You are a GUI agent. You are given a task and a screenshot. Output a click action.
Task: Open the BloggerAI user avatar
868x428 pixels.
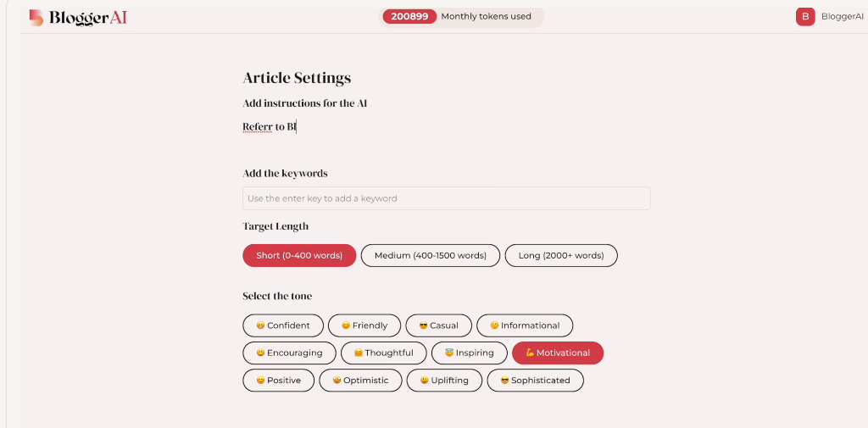click(804, 16)
